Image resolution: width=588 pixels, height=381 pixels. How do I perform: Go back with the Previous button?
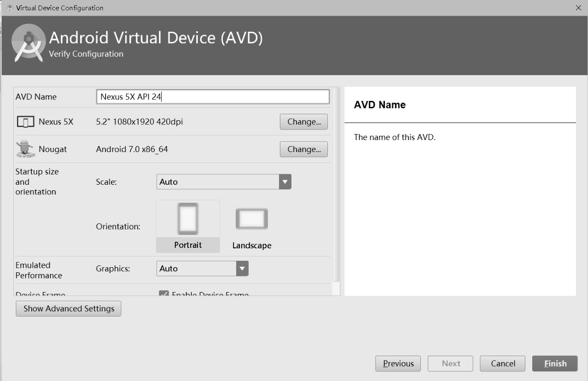click(x=398, y=363)
